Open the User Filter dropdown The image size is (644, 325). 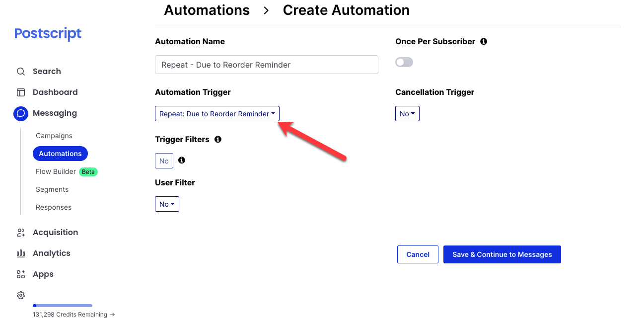[167, 204]
